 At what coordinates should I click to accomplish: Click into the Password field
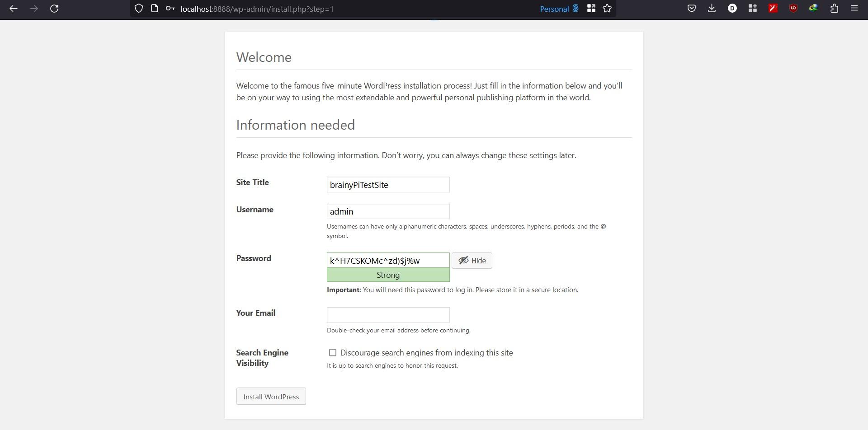tap(388, 261)
